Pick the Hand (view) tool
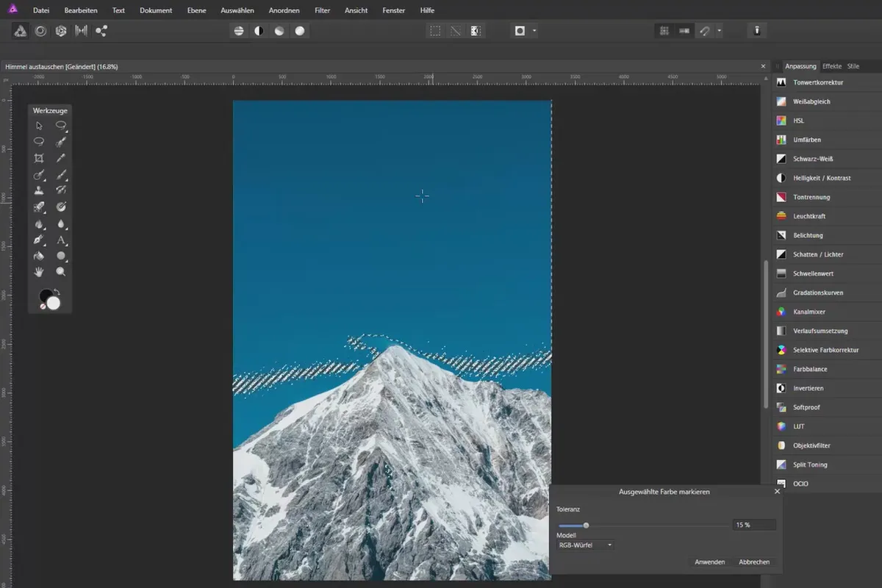Screen dimensions: 882x588 click(39, 272)
